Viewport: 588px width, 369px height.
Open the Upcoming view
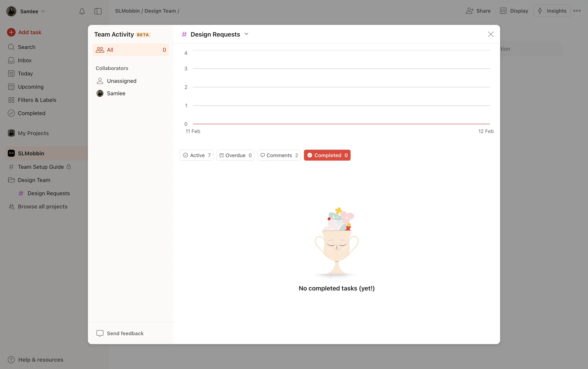tap(30, 87)
